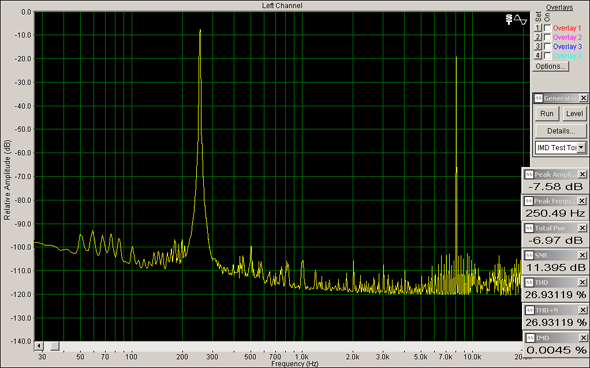The width and height of the screenshot is (590, 368).
Task: Click the Generator panel title icon
Action: 538,98
